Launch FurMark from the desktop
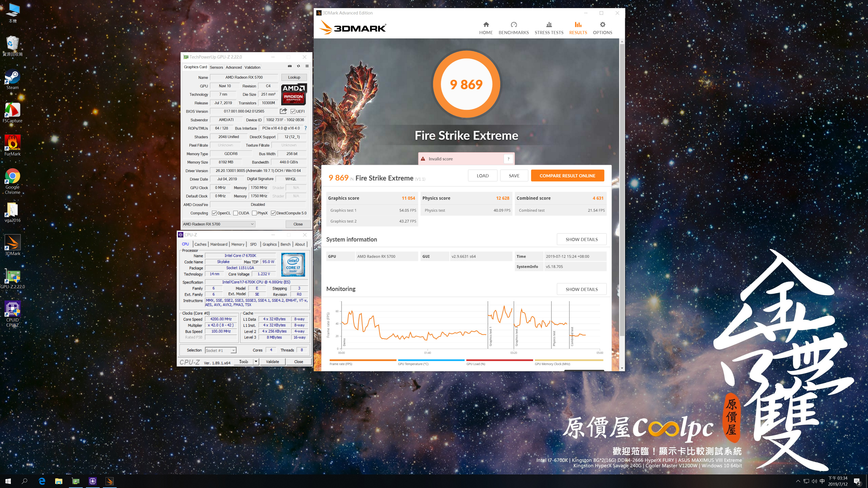 [12, 146]
